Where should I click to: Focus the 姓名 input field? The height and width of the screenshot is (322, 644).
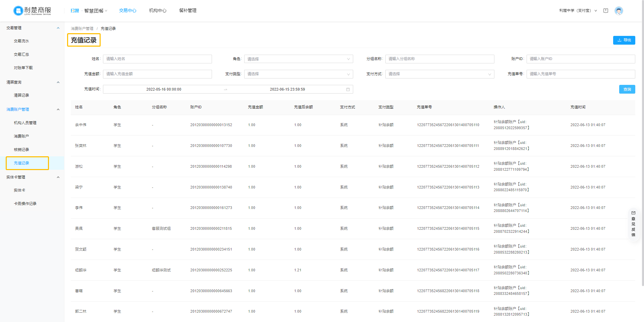(157, 59)
